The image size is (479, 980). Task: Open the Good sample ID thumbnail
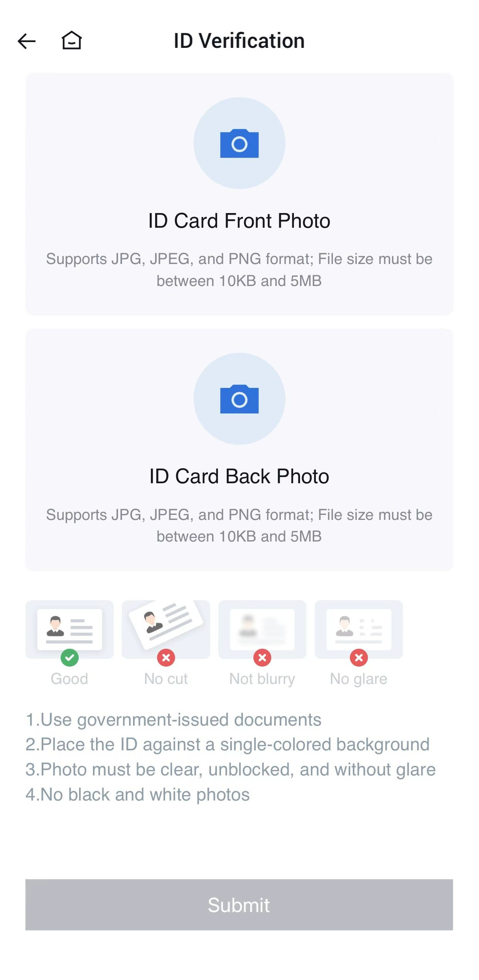69,629
